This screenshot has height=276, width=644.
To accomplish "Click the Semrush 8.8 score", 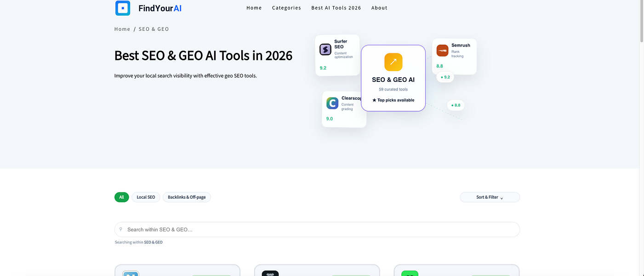I will point(440,66).
